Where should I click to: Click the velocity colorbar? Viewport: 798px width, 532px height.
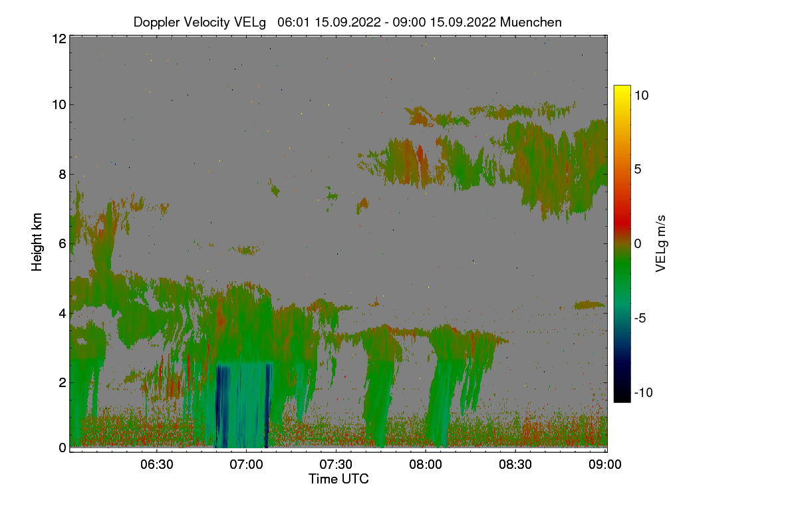coord(622,243)
